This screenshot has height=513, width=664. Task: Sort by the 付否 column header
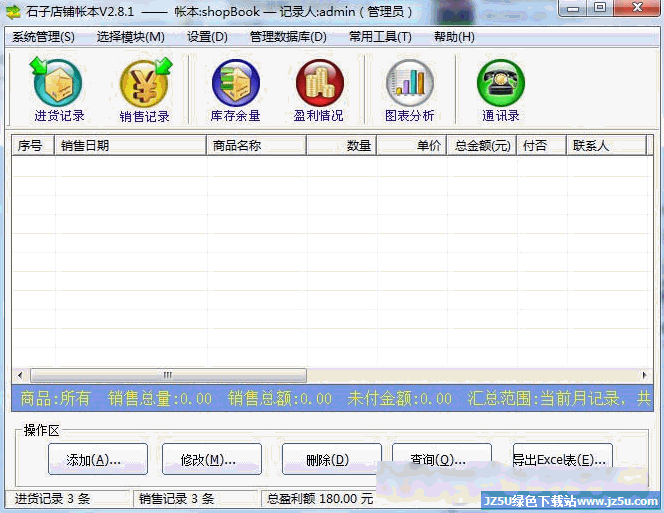(542, 145)
